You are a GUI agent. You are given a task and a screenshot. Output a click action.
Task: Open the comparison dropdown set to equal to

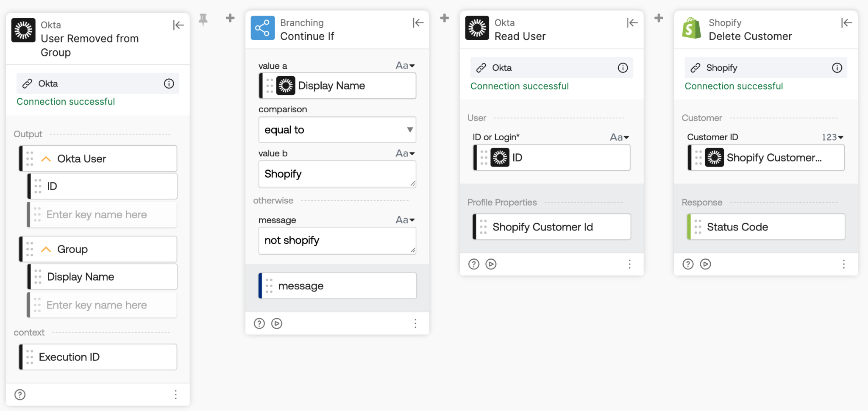337,130
